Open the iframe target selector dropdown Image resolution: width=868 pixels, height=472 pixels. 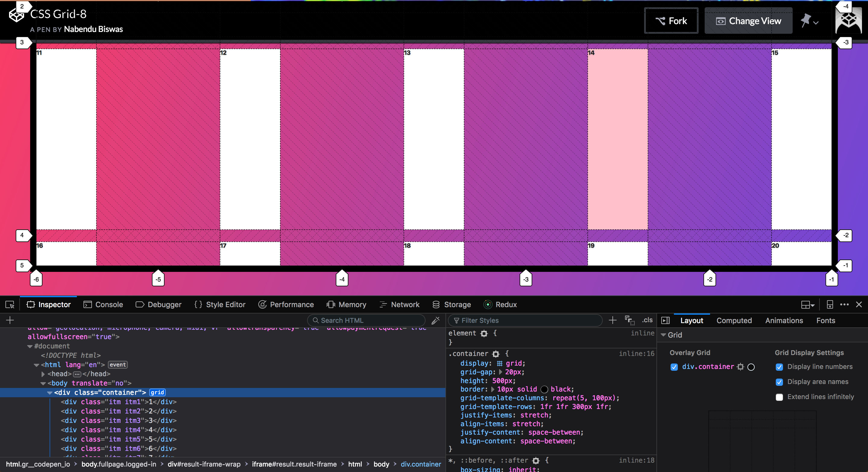(x=808, y=304)
